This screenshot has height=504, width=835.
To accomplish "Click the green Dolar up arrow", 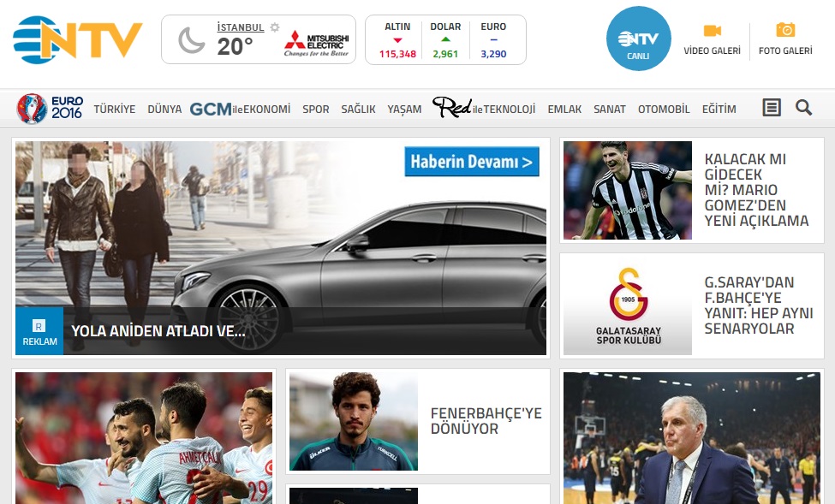I will 445,39.
